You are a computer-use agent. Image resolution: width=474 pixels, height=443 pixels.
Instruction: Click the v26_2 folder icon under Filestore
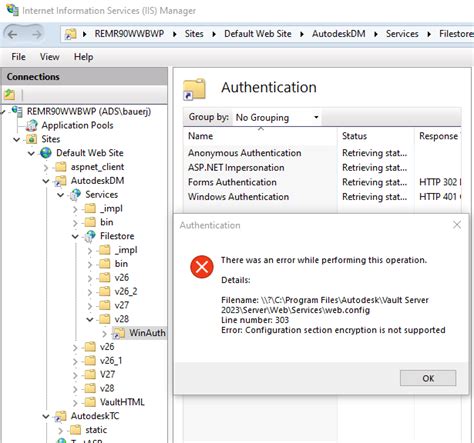(104, 291)
